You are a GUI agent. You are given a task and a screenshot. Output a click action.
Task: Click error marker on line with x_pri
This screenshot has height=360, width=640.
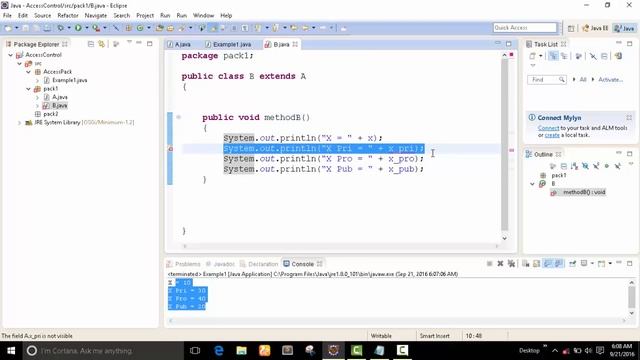pos(171,149)
